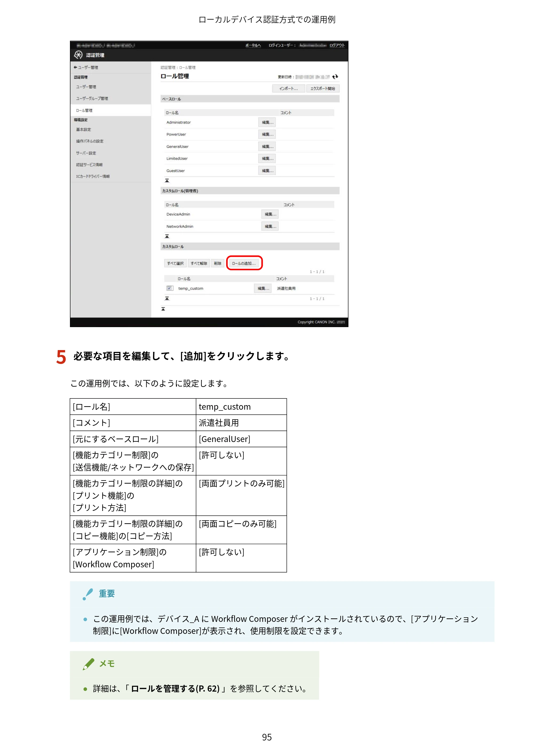This screenshot has width=534, height=756.
Task: Click the 派遣社員用 comment text
Action: [286, 288]
